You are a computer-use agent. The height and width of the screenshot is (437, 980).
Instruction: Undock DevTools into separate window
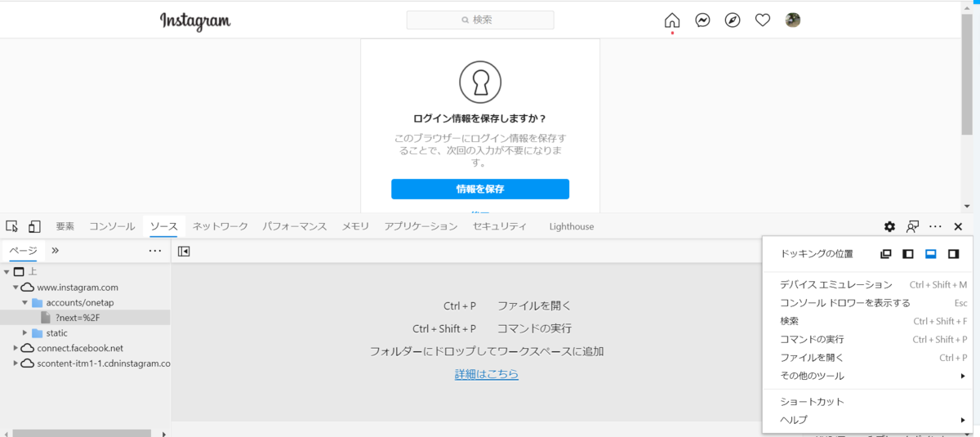pos(885,254)
